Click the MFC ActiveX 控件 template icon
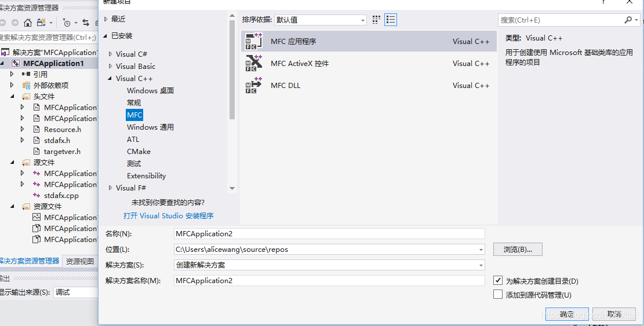Viewport: 644px width, 326px height. pyautogui.click(x=253, y=63)
